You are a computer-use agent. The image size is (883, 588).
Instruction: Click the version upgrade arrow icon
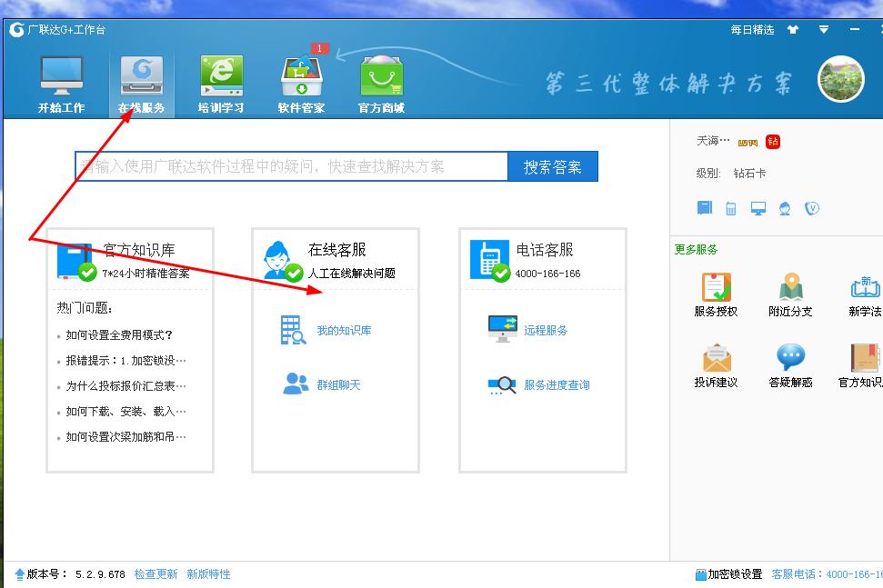[20, 574]
